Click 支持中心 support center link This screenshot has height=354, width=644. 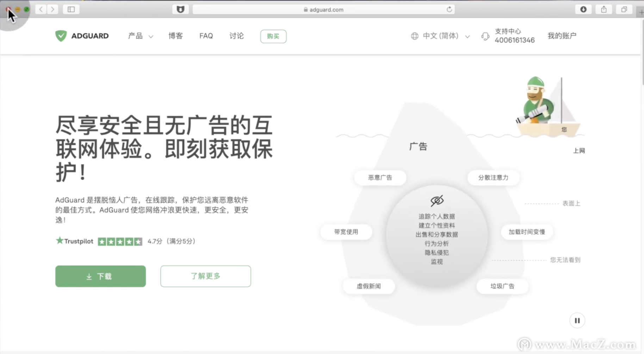[x=508, y=31]
